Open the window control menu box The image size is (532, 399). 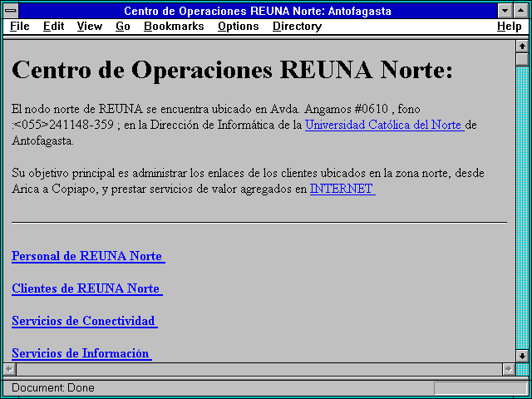click(x=11, y=11)
